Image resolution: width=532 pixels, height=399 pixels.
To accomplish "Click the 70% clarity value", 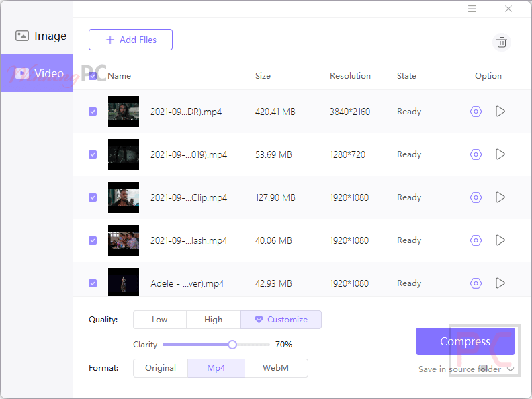I will 283,345.
